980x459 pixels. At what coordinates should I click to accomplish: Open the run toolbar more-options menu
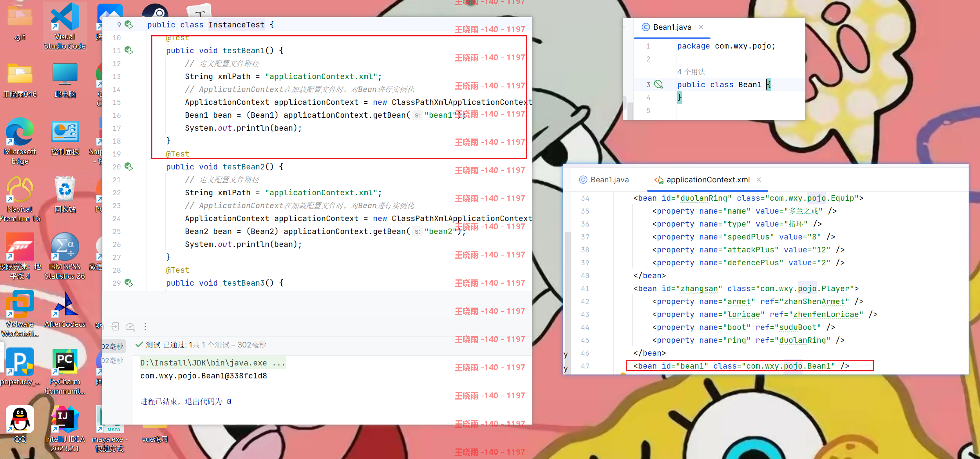(145, 326)
